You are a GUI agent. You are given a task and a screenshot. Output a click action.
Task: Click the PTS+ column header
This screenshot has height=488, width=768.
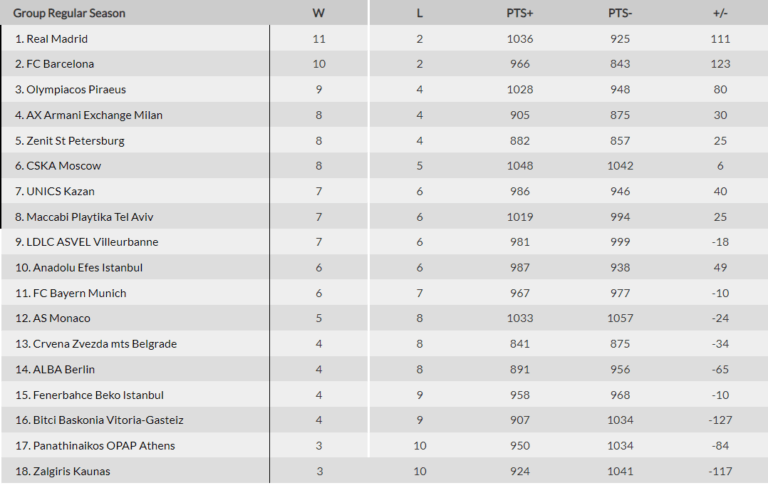520,13
